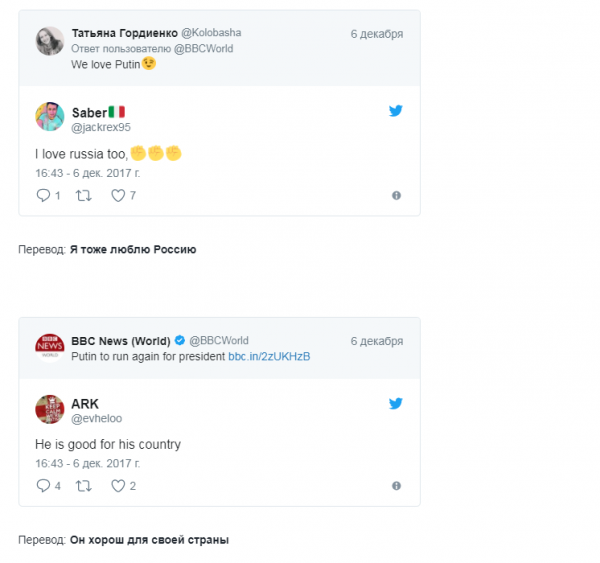Like ARK's tweet with the heart icon
The width and height of the screenshot is (600, 563).
[x=118, y=486]
